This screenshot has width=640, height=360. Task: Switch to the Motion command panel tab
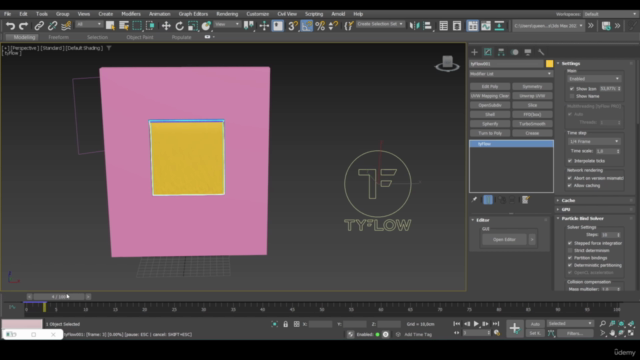click(x=515, y=52)
